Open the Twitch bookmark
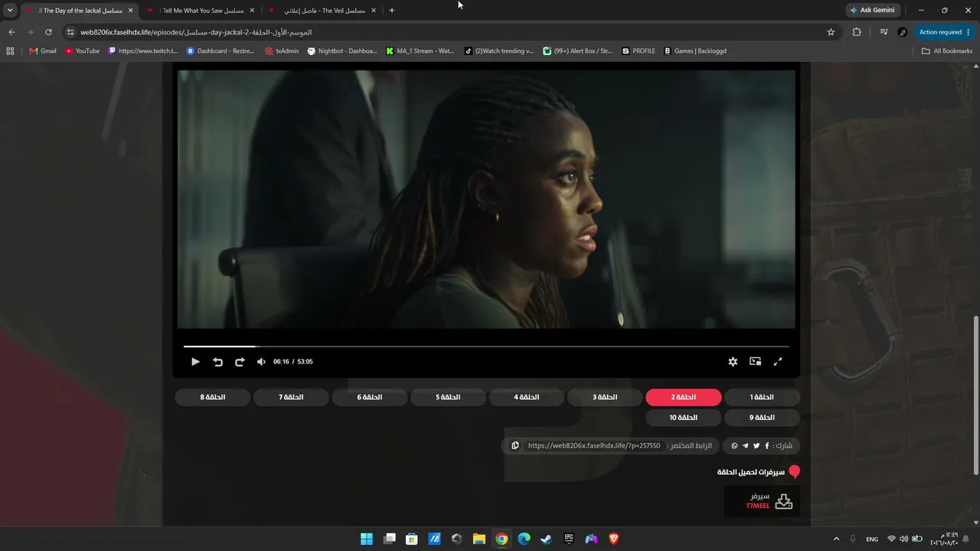 point(143,51)
